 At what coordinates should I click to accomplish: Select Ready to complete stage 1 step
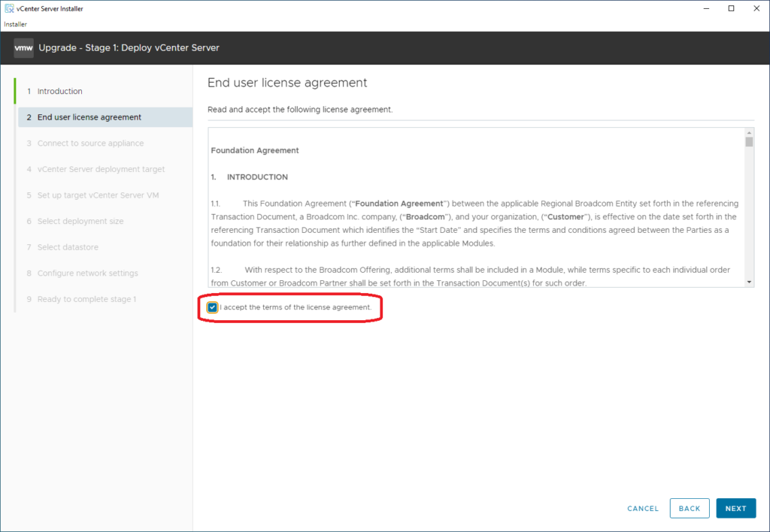(x=86, y=299)
